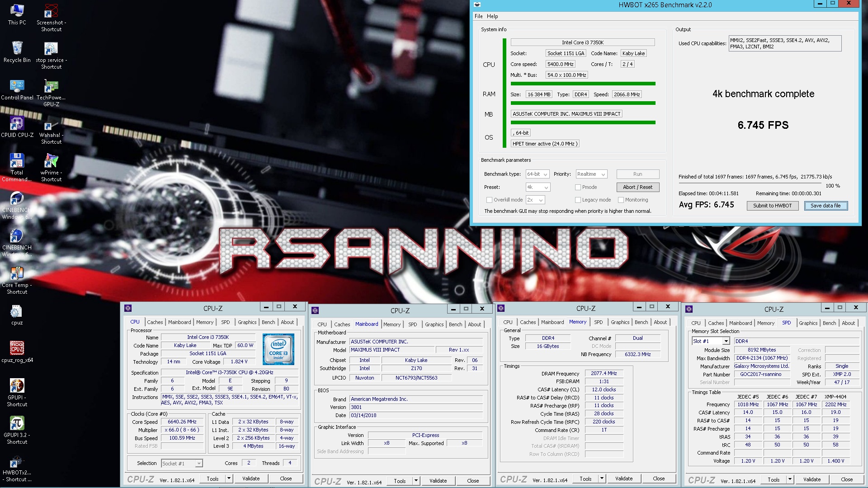Click the Core Speed 6640.26 MHz field
This screenshot has width=868, height=488.
(x=182, y=422)
